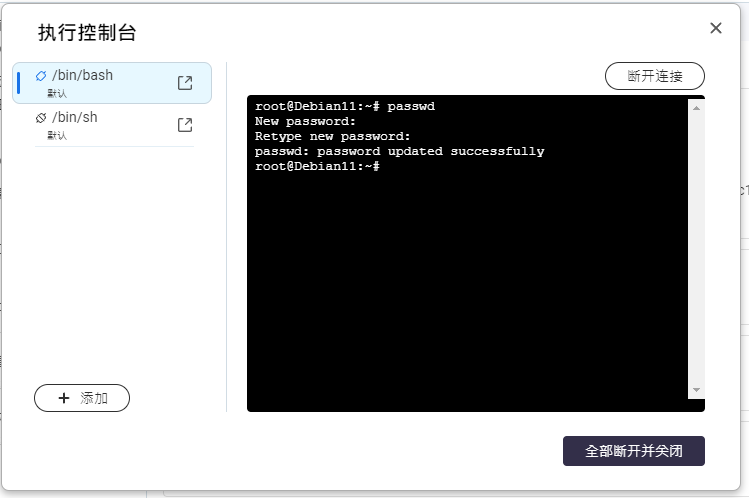Viewport: 749px width, 498px height.
Task: Select the /bin/bash session entry
Action: point(100,82)
